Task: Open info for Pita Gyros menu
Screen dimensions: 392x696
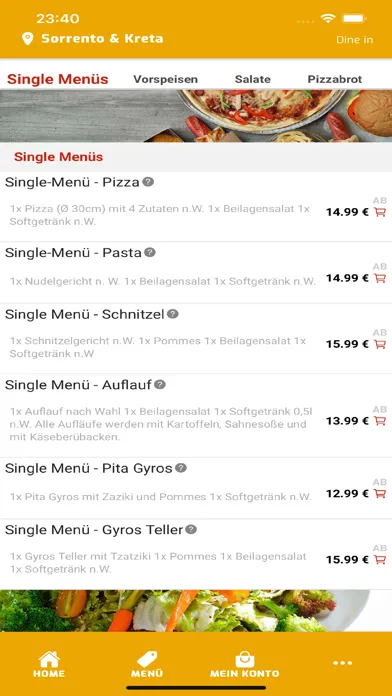Action: 181,468
